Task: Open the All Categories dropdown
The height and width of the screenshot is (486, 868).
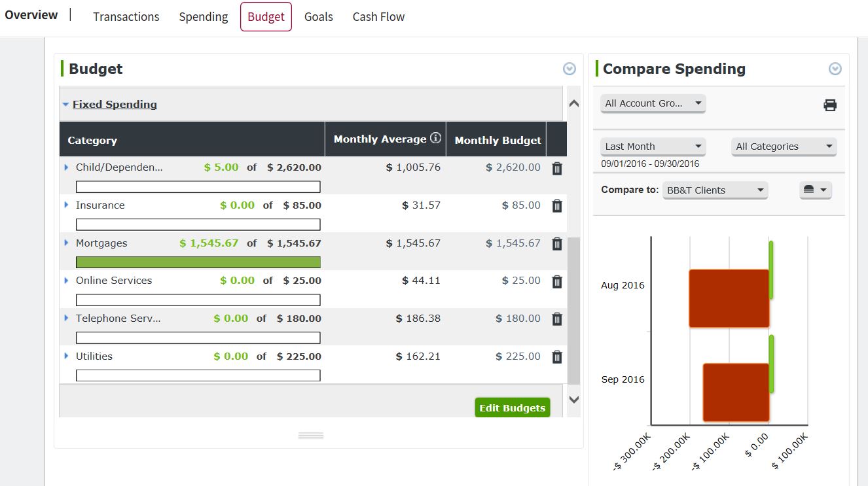Action: pos(784,147)
